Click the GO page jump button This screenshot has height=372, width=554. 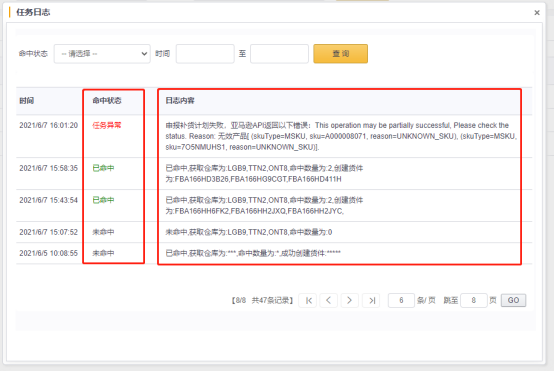tap(513, 300)
